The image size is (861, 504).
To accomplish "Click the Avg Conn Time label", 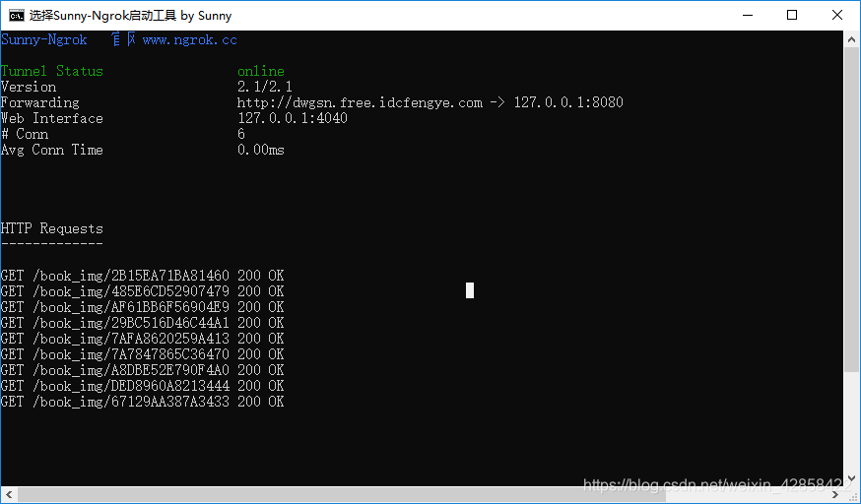I will point(51,151).
